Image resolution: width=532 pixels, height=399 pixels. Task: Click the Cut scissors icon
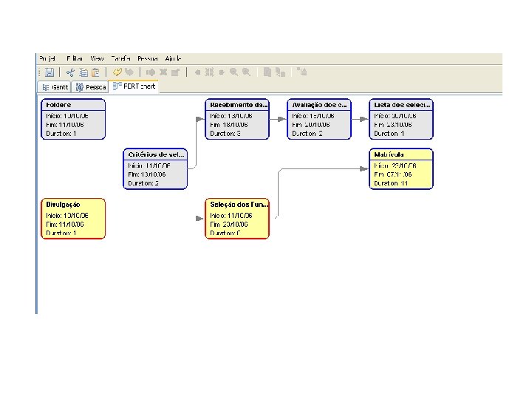click(x=70, y=72)
